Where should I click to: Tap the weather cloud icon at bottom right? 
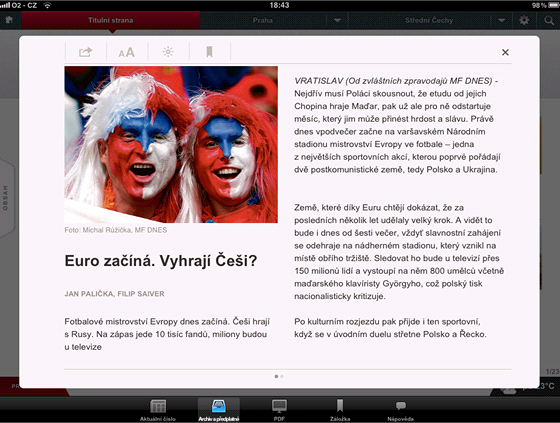click(x=509, y=390)
